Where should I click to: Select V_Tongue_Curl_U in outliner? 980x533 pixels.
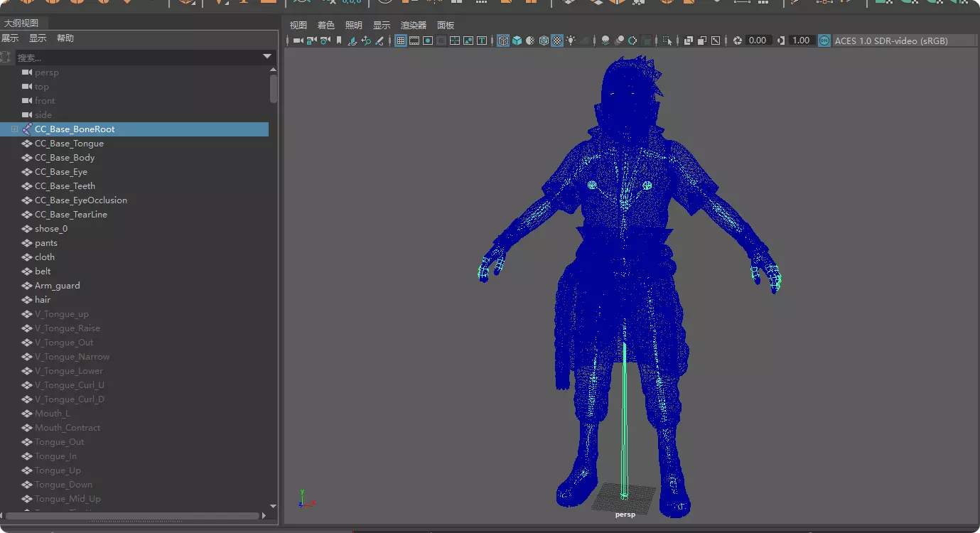[70, 385]
